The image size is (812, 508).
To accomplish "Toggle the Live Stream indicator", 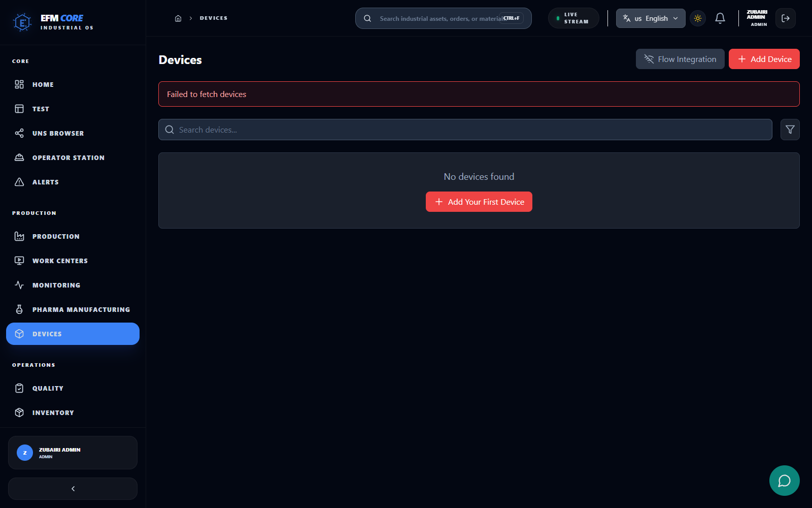I will [573, 18].
